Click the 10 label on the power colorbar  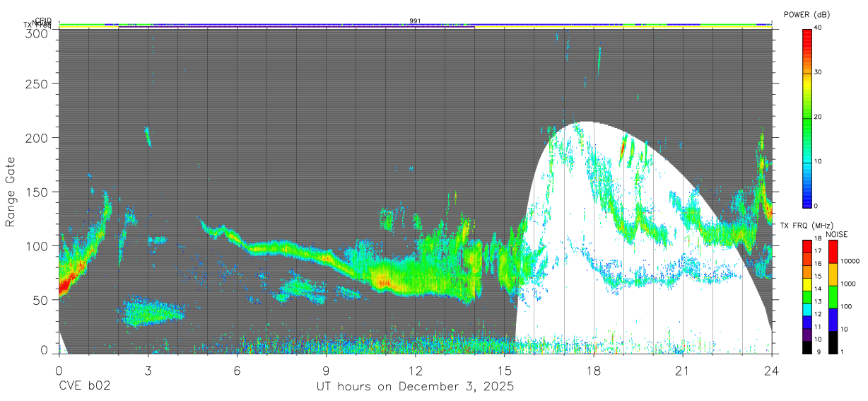819,161
